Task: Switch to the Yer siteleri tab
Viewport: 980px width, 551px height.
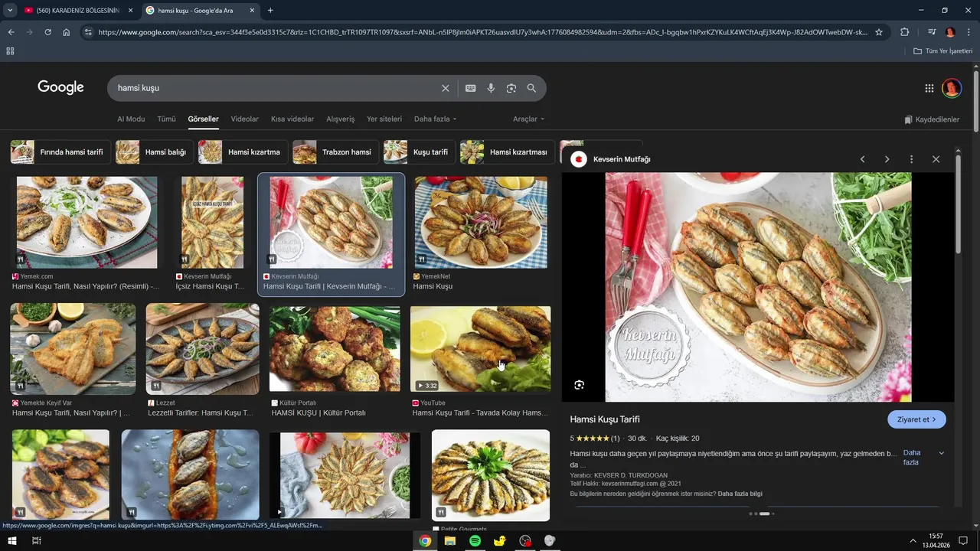Action: tap(384, 119)
